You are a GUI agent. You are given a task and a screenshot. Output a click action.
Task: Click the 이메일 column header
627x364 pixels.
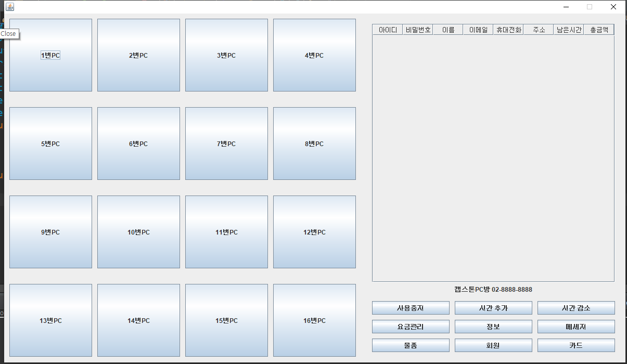[478, 30]
